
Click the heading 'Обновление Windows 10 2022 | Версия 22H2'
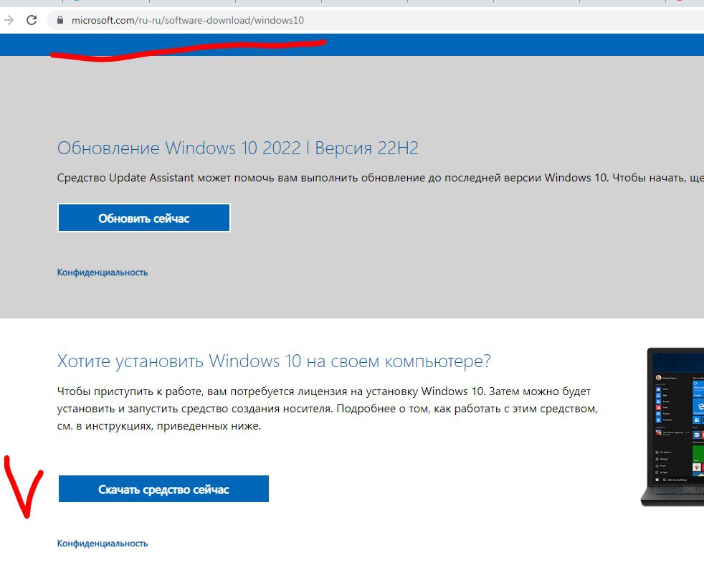237,148
